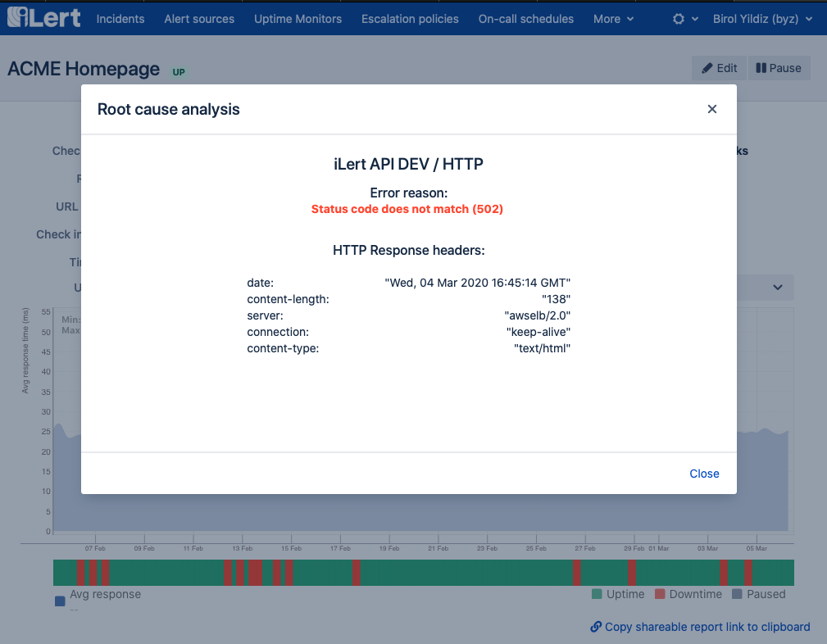
Task: Toggle the Avg response legend swatch
Action: pos(60,601)
